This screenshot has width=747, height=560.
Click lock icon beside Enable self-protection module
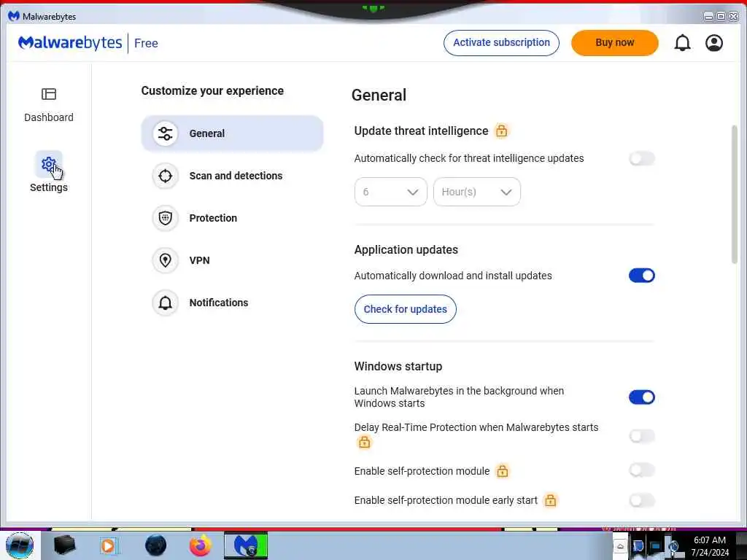[x=502, y=471]
